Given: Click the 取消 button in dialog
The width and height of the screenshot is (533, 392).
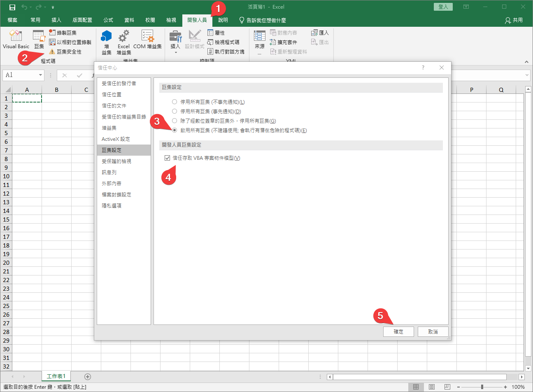Looking at the screenshot, I should [x=433, y=331].
